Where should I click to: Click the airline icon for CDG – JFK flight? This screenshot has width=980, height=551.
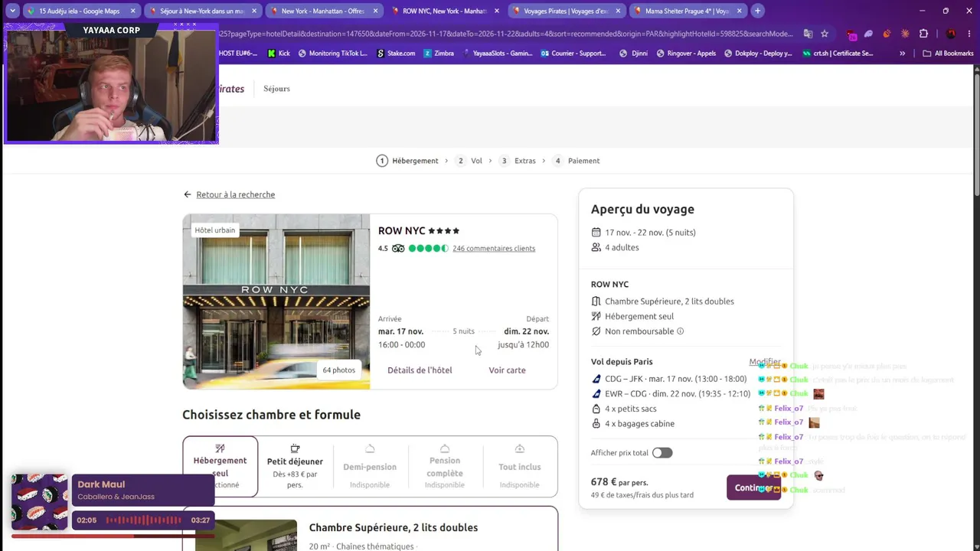pos(597,379)
